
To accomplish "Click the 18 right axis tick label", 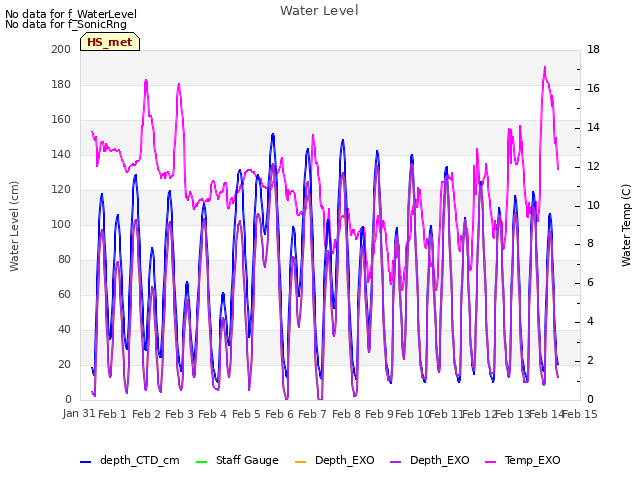I will [x=593, y=49].
